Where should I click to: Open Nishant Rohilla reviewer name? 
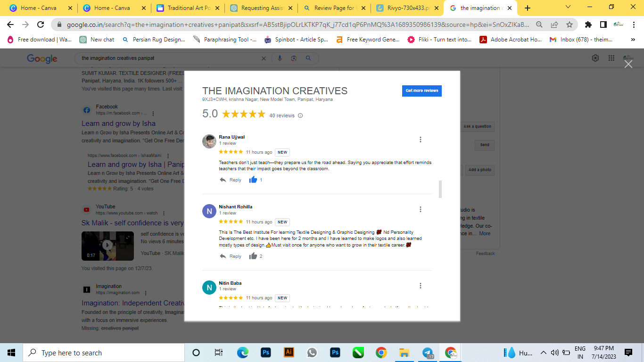pyautogui.click(x=236, y=207)
